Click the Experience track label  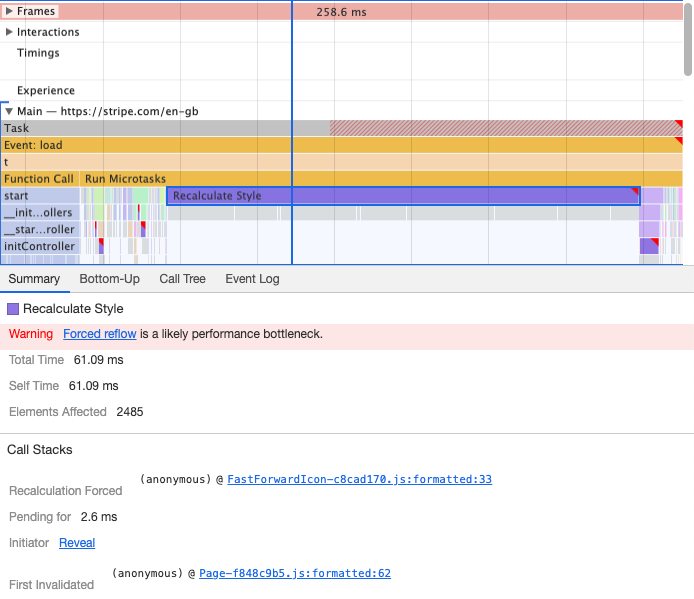(x=46, y=90)
